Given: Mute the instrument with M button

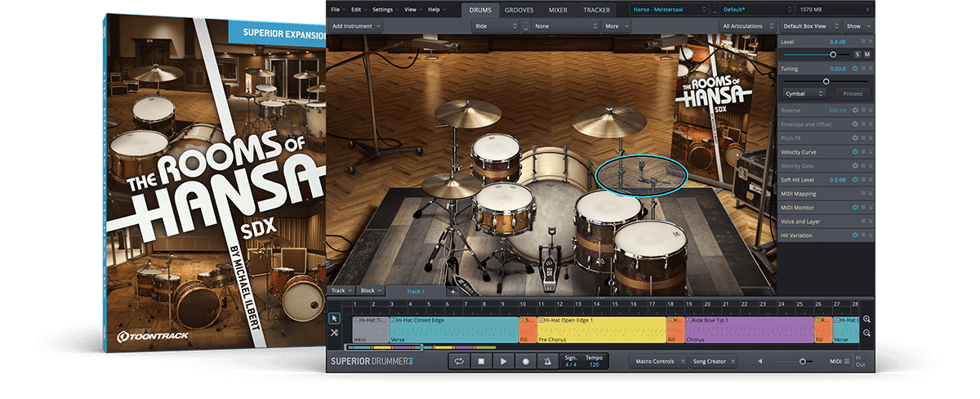Looking at the screenshot, I should click(867, 54).
